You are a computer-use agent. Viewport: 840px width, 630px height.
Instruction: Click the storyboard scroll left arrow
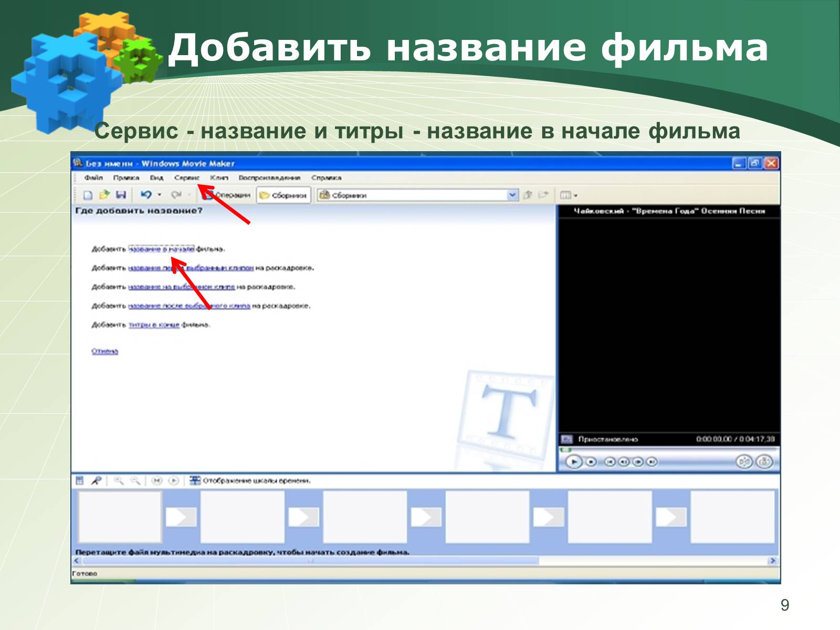[x=76, y=561]
